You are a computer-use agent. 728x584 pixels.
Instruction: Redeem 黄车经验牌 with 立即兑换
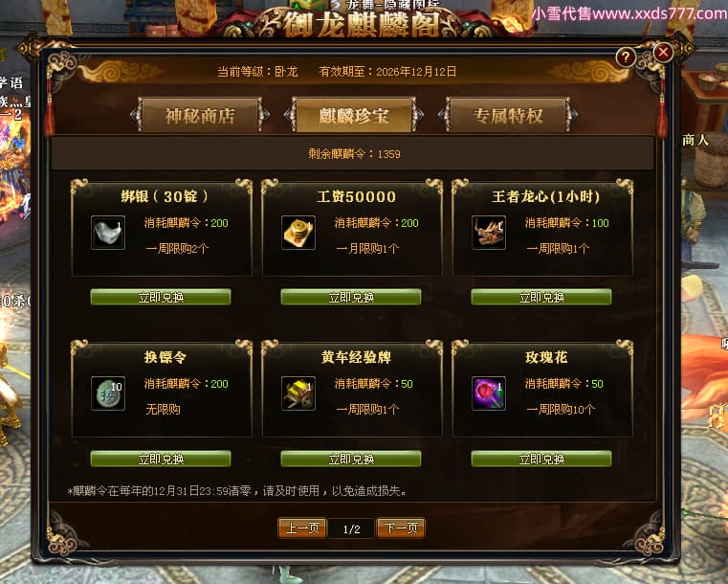point(351,459)
